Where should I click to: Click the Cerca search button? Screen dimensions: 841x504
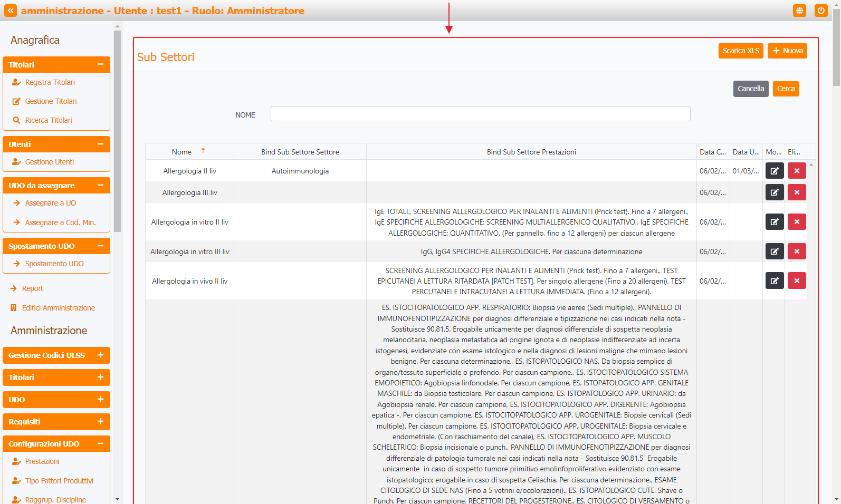tap(786, 89)
